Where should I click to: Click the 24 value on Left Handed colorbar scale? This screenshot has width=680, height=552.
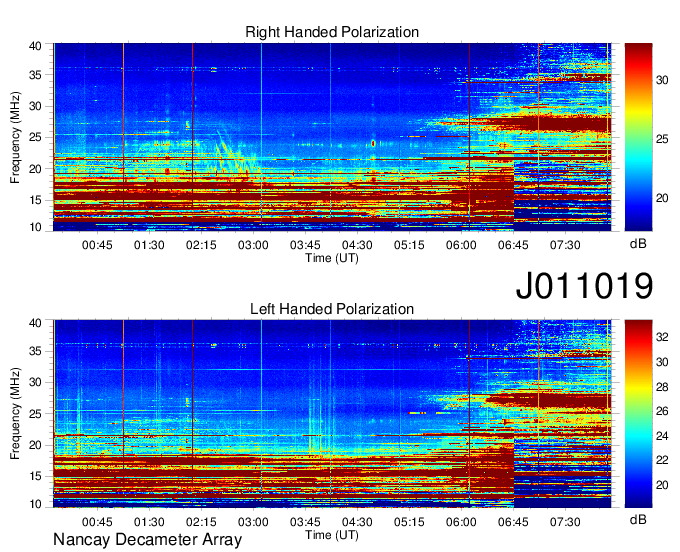point(662,436)
